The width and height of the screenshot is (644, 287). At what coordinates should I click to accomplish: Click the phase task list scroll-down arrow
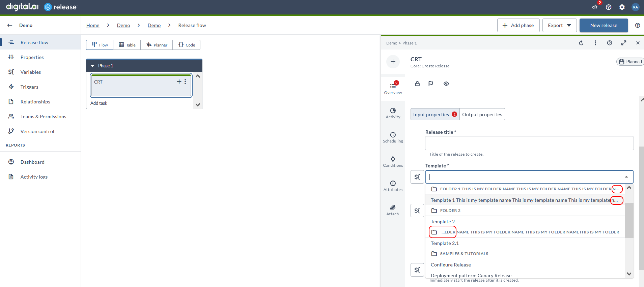click(x=198, y=104)
